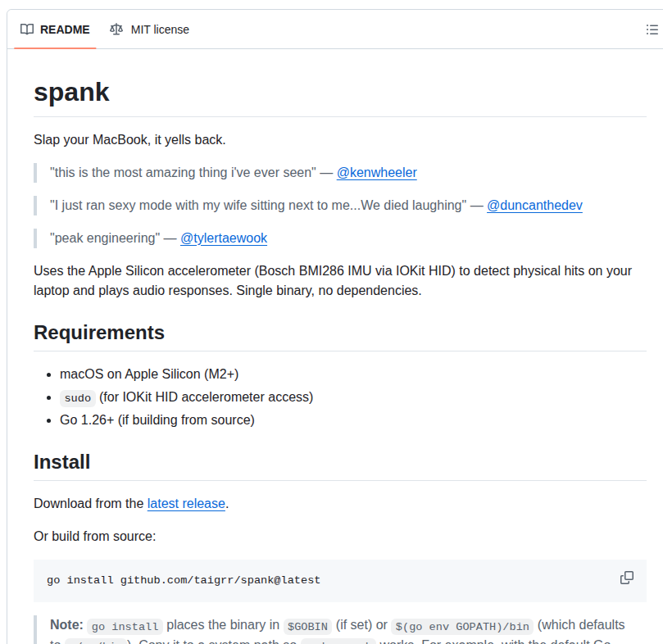Open the @tylertaewook profile link

[x=224, y=238]
